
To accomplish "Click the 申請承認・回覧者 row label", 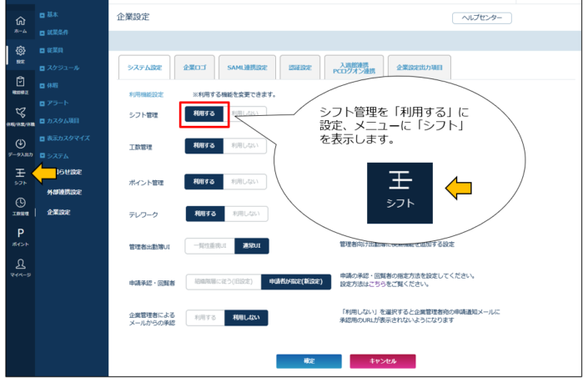I will tap(152, 283).
